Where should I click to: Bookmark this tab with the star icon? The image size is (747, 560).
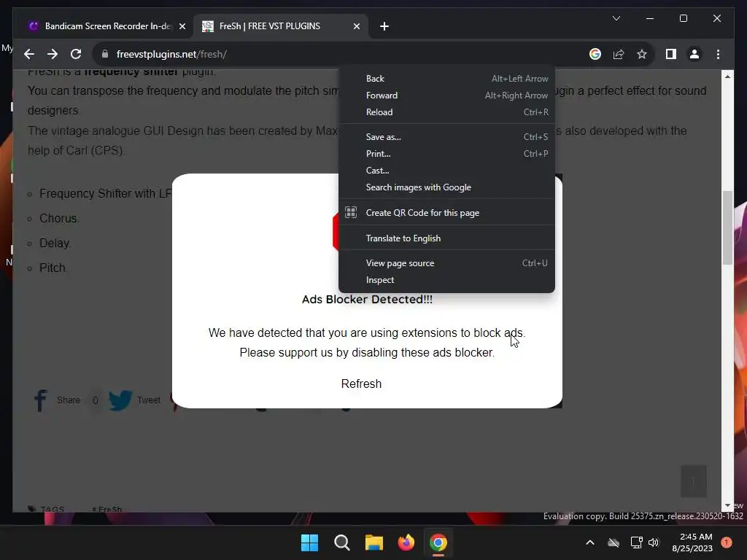(x=642, y=54)
